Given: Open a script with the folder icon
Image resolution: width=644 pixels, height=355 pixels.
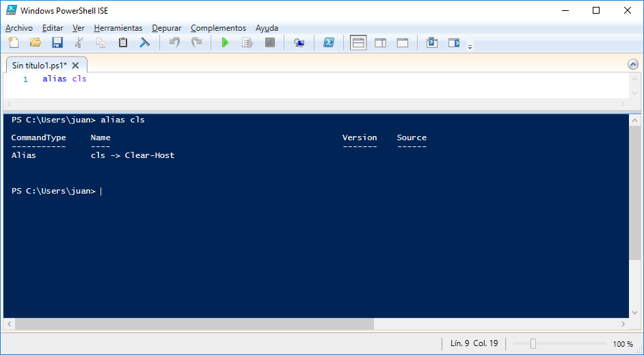Looking at the screenshot, I should pyautogui.click(x=36, y=42).
